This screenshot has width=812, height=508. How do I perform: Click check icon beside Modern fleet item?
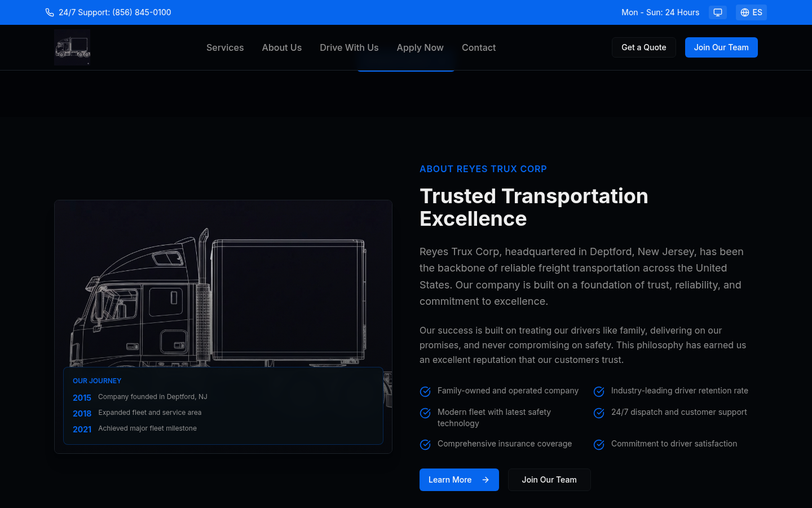pos(426,413)
